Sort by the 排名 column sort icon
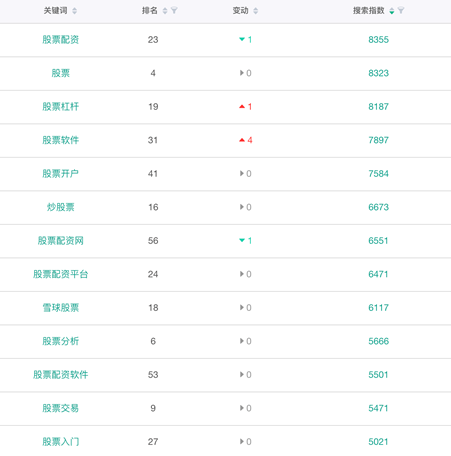This screenshot has width=451, height=456. pos(165,11)
